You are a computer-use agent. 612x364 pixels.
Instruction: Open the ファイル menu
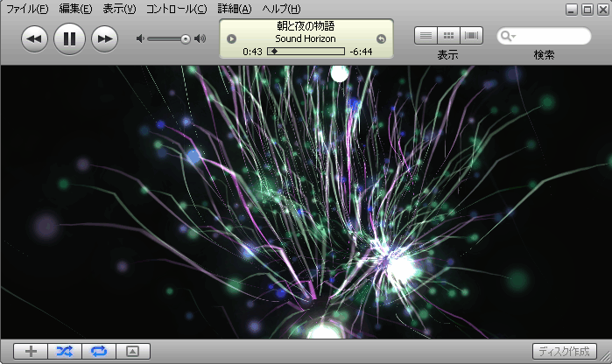27,9
